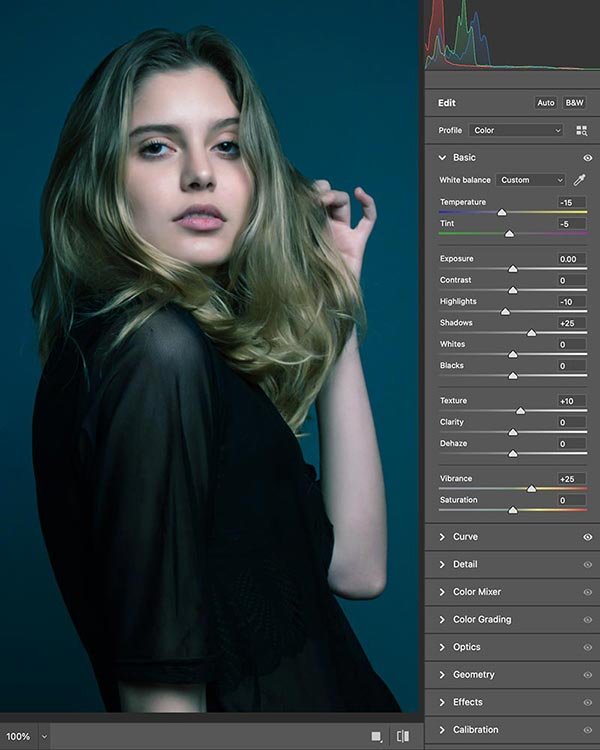Expand the Color Grading panel
This screenshot has width=600, height=750.
[x=481, y=620]
